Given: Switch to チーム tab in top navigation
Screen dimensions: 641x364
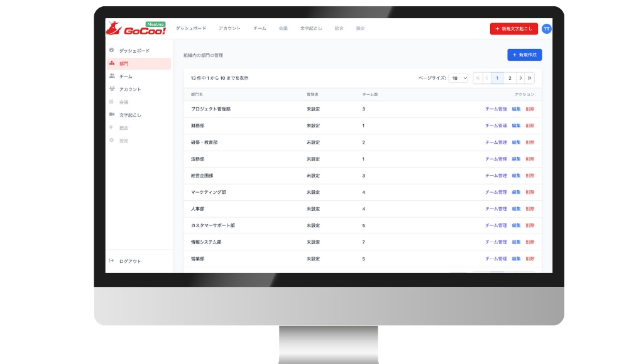Looking at the screenshot, I should (260, 29).
